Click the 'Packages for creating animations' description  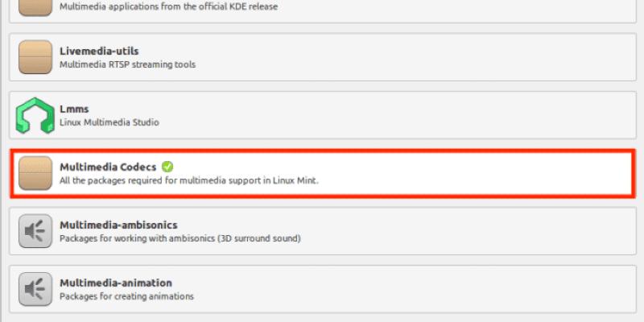[126, 296]
